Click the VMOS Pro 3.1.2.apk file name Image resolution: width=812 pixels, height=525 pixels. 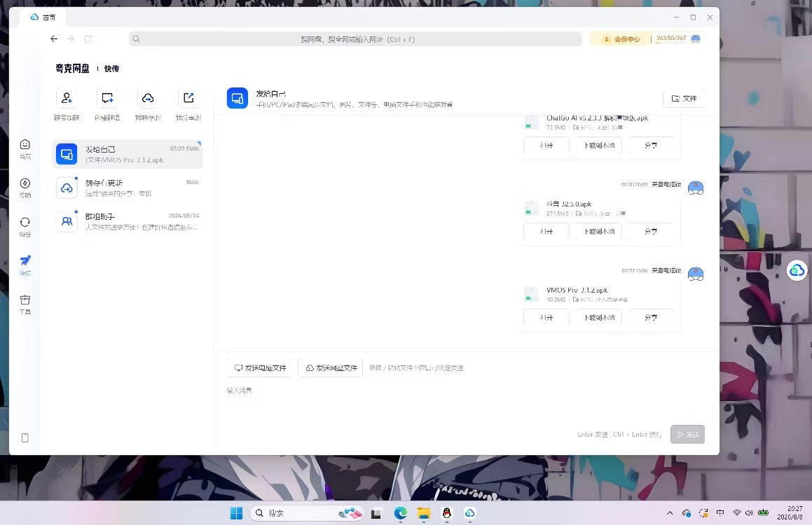pos(577,290)
